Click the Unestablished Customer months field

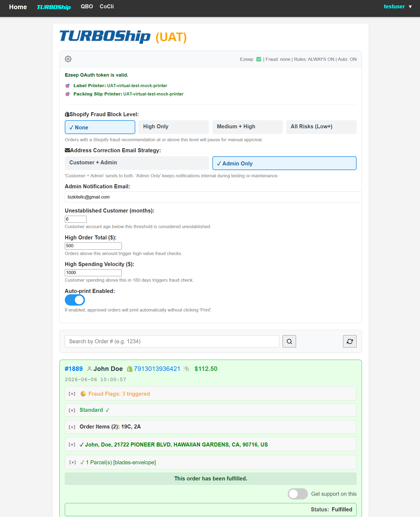click(76, 219)
